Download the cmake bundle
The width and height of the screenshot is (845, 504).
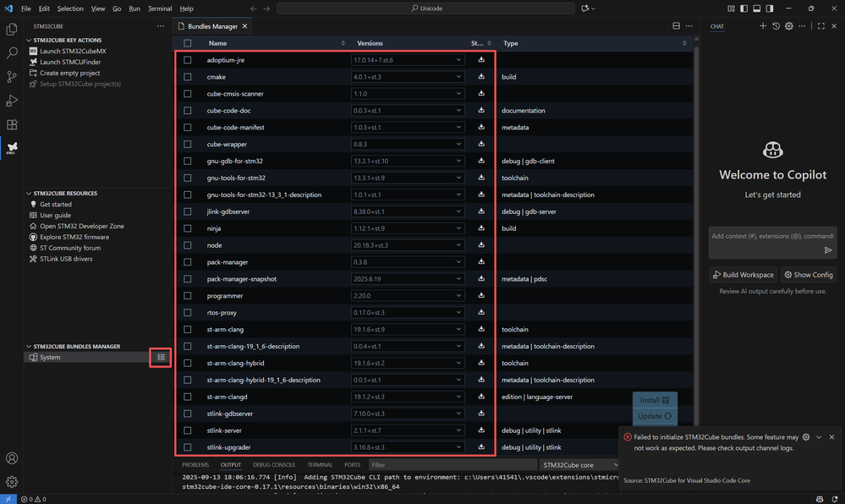point(481,77)
